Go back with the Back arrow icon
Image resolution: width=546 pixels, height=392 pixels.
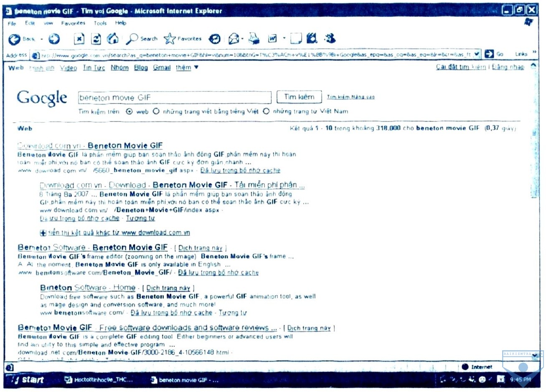tap(14, 39)
